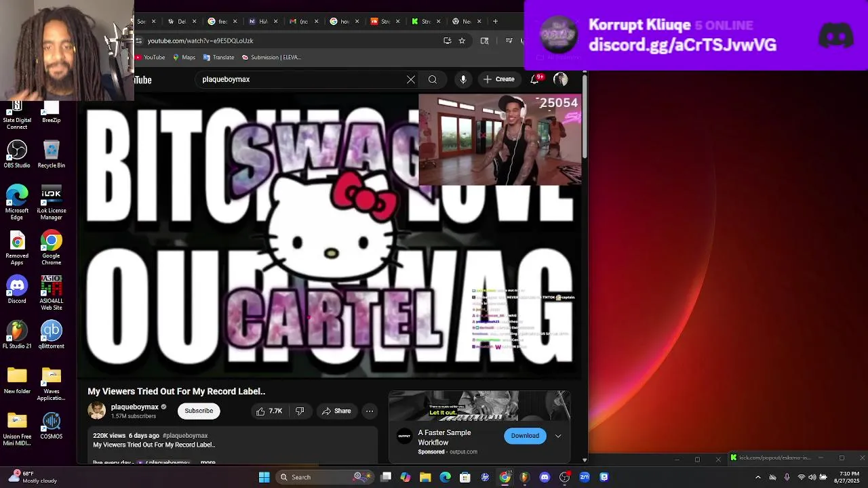The height and width of the screenshot is (488, 868).
Task: Open a new browser tab with plus
Action: (495, 22)
